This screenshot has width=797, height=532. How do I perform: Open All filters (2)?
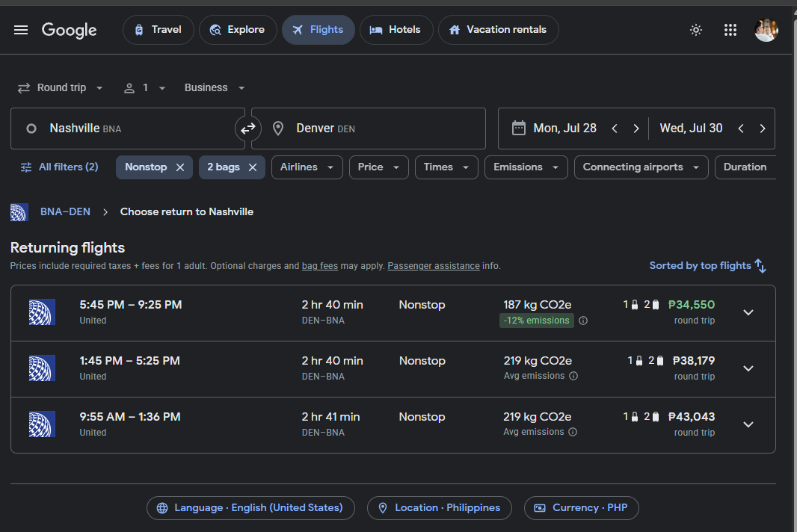[x=59, y=167]
